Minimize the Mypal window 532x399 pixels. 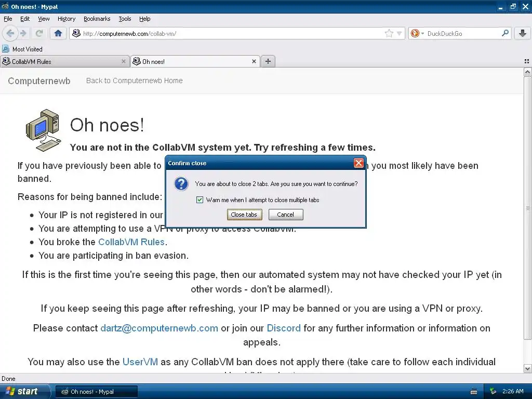501,7
